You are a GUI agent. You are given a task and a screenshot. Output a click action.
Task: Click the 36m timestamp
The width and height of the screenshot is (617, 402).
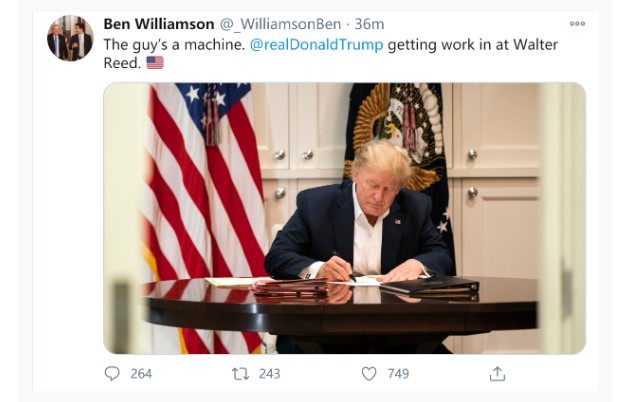pyautogui.click(x=369, y=24)
